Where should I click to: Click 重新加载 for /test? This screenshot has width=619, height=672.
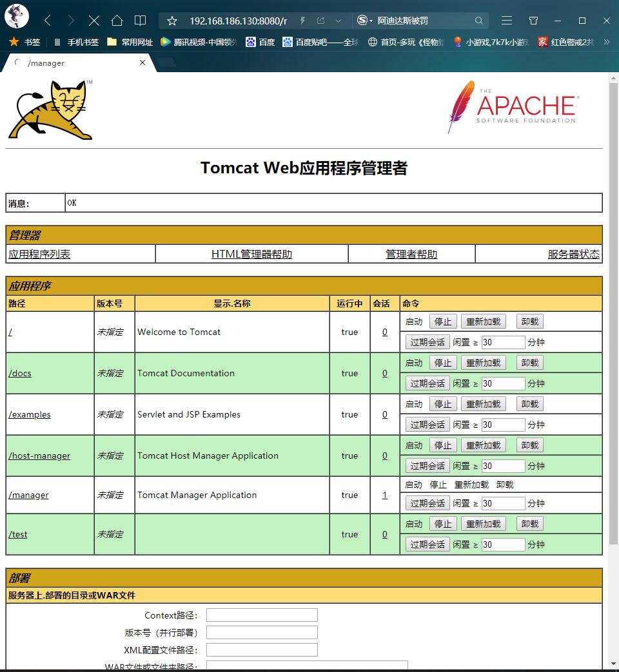(484, 524)
